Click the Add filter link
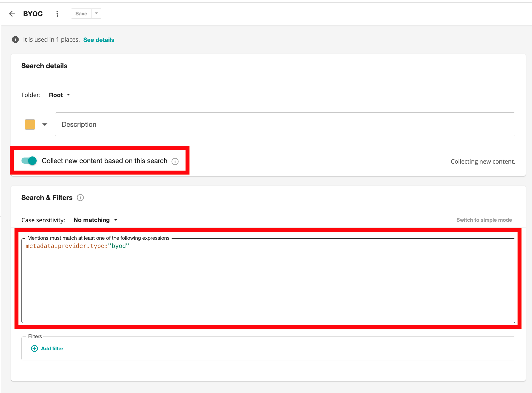This screenshot has width=532, height=393. [52, 348]
